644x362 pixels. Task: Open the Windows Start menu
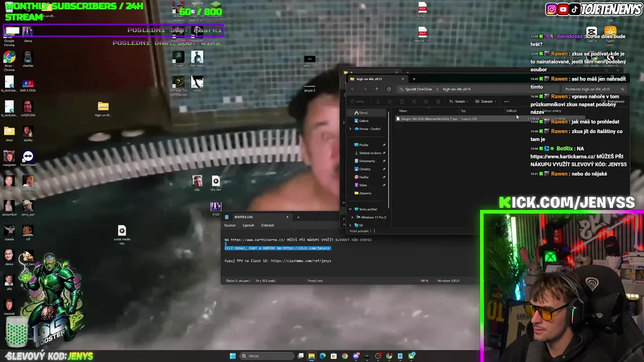[x=232, y=356]
